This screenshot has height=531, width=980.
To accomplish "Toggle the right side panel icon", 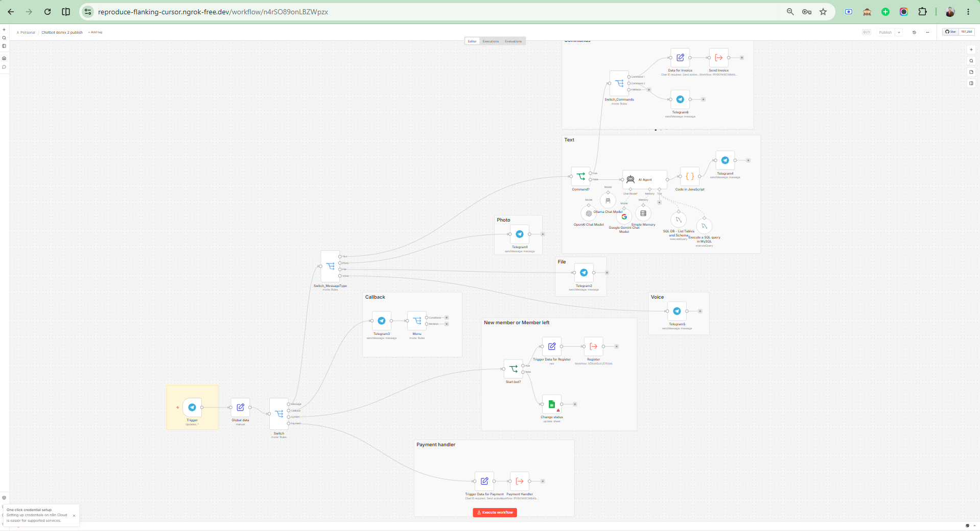I will click(971, 83).
